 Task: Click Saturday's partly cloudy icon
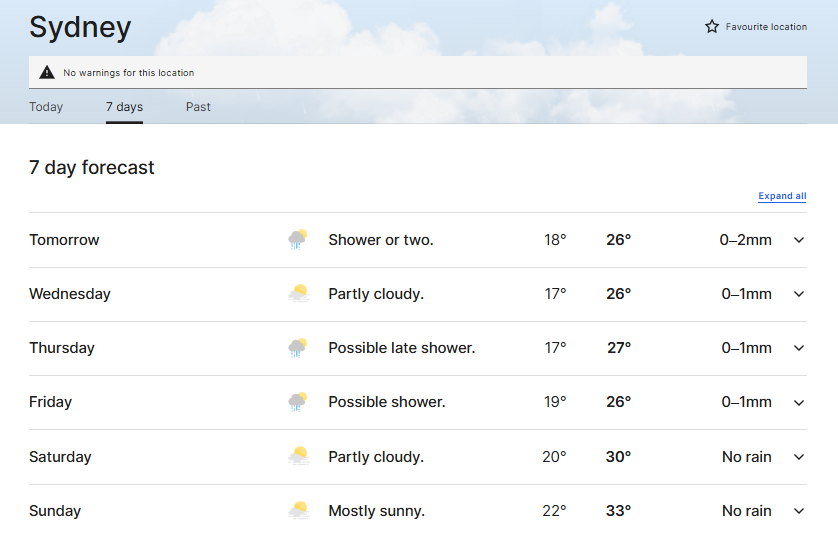pos(298,457)
